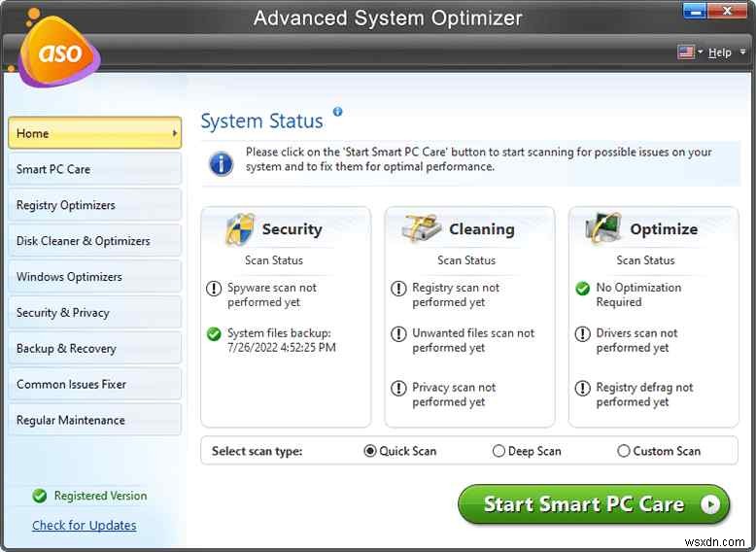Click the 'Select scan type:' label
This screenshot has height=552, width=756.
coord(257,451)
